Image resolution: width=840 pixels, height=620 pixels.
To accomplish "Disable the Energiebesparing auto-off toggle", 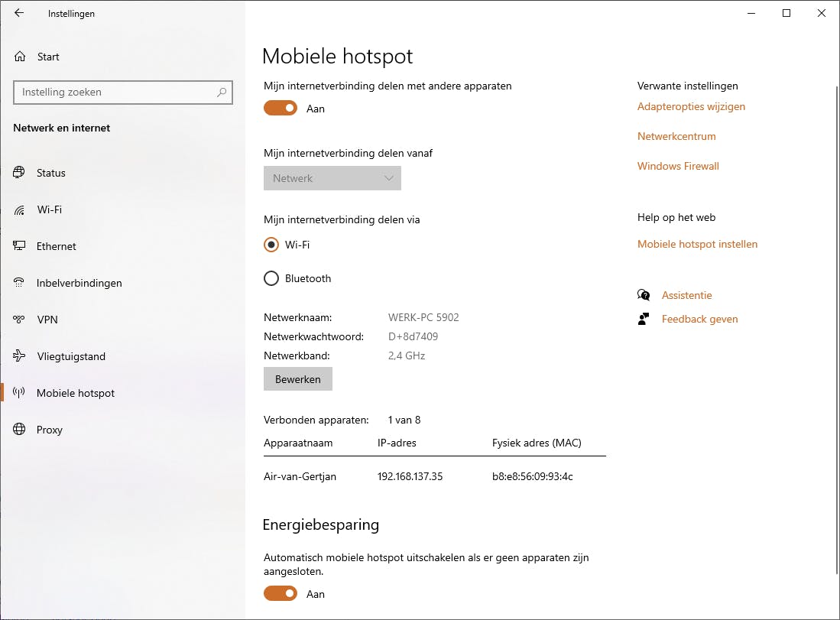I will (x=281, y=594).
